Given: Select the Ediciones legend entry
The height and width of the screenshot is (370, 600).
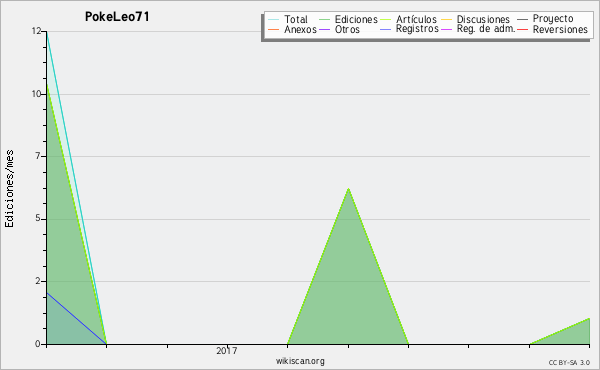Looking at the screenshot, I should (348, 19).
